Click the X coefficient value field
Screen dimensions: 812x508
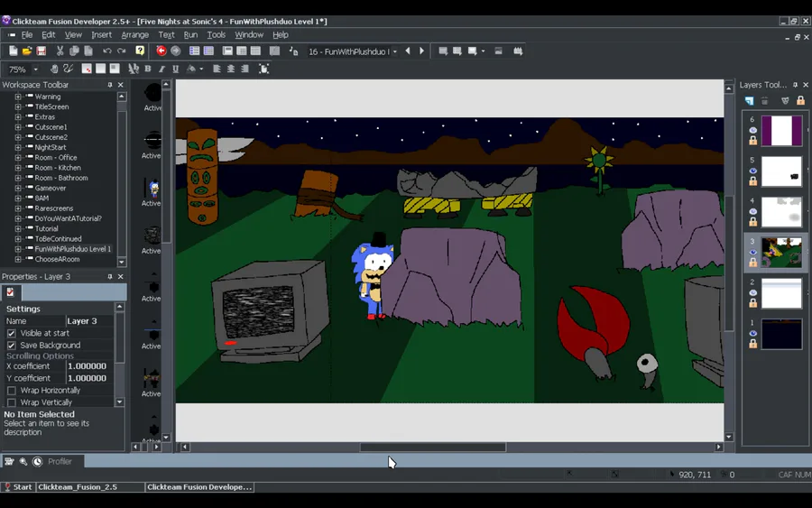[89, 366]
